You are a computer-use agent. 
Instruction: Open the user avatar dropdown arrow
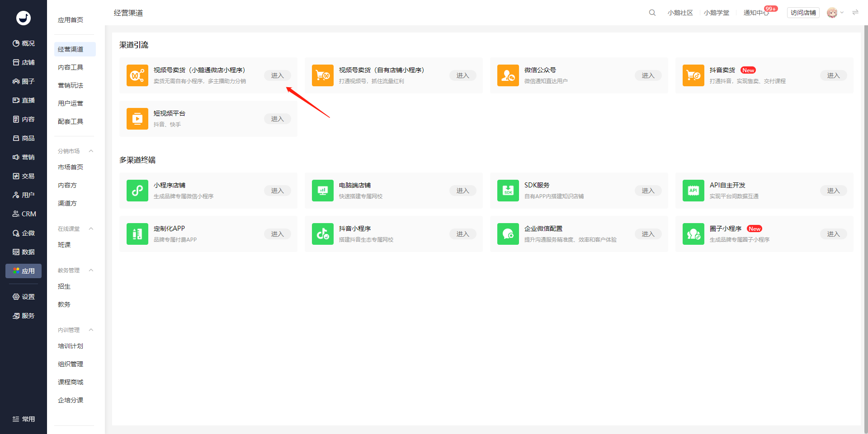tap(842, 13)
